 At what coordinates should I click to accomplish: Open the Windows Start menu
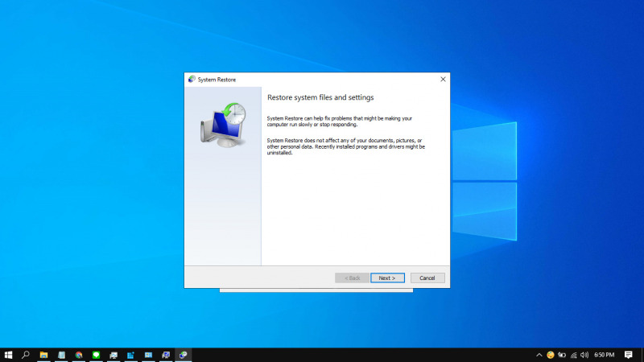pyautogui.click(x=8, y=355)
